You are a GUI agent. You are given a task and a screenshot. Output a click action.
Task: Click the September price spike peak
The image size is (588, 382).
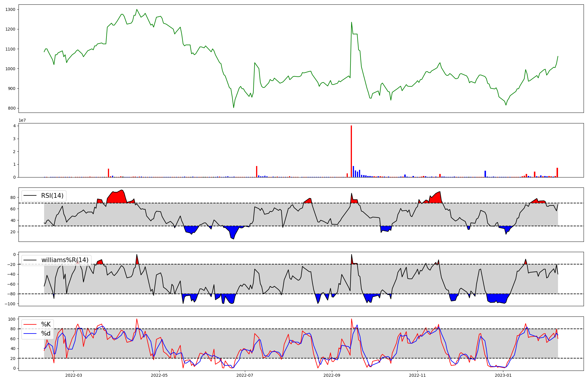(x=351, y=22)
